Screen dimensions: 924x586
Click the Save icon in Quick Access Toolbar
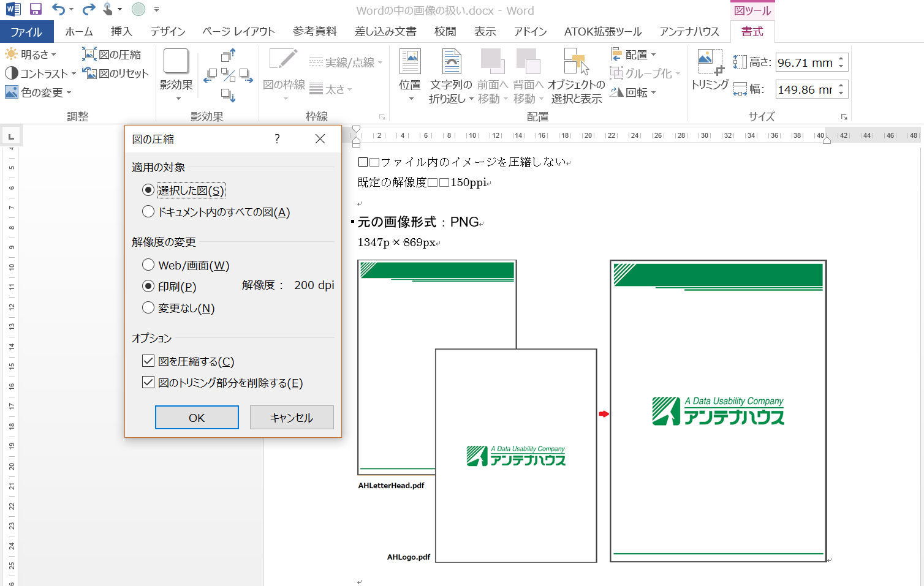click(34, 9)
